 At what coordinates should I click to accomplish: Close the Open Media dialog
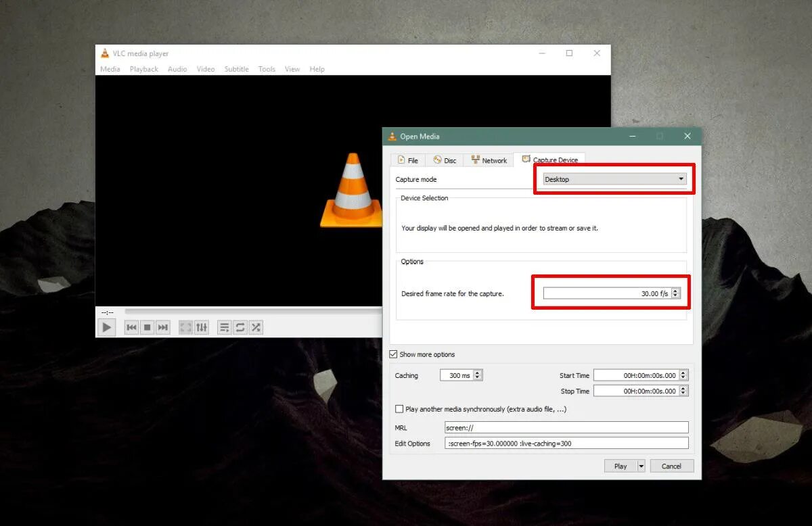point(687,137)
